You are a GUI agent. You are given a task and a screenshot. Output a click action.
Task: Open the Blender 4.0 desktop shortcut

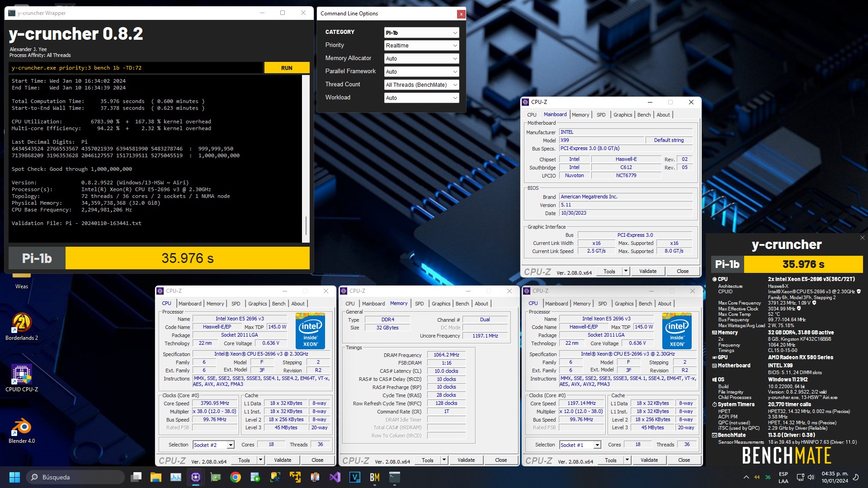[x=22, y=431]
